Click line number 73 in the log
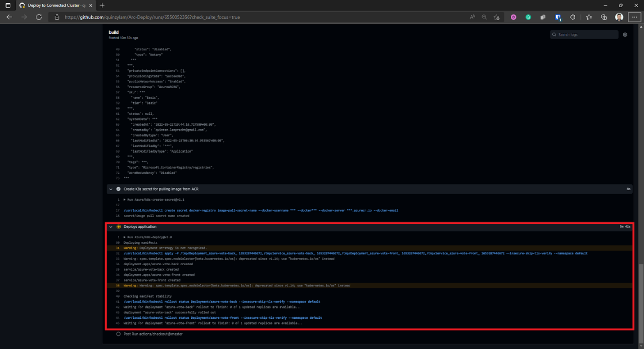 click(x=118, y=178)
